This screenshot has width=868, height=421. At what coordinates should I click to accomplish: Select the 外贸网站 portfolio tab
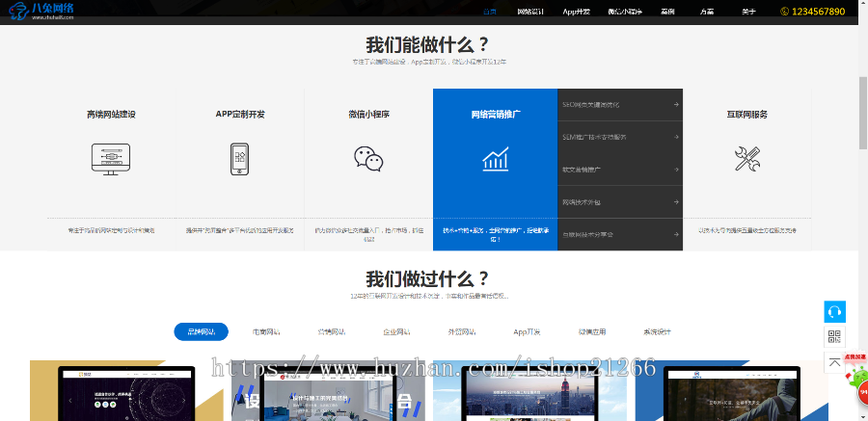[x=462, y=332]
